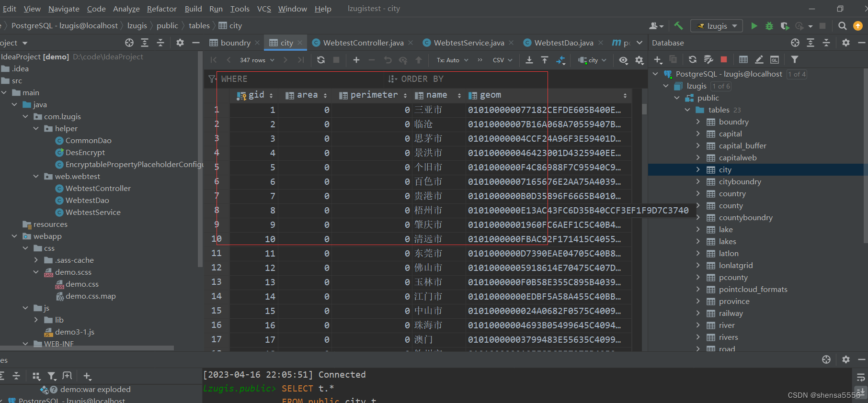Sort by the name column header

point(438,95)
